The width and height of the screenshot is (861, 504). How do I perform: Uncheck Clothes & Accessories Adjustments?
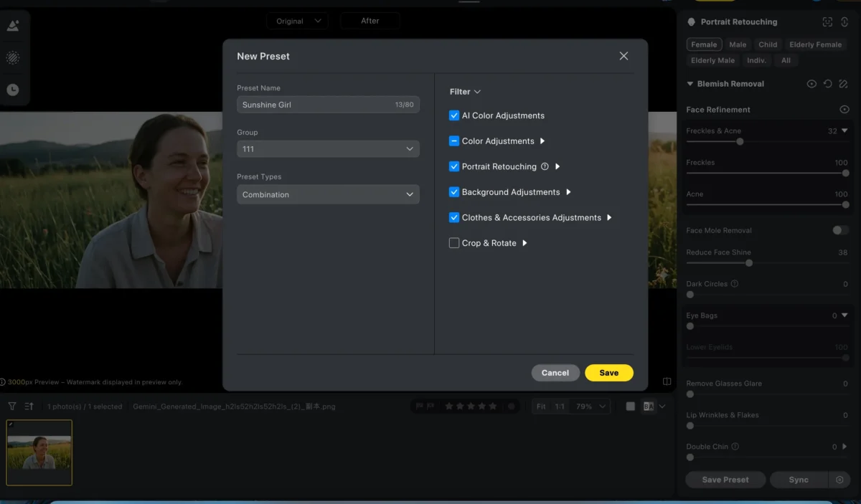(x=454, y=217)
